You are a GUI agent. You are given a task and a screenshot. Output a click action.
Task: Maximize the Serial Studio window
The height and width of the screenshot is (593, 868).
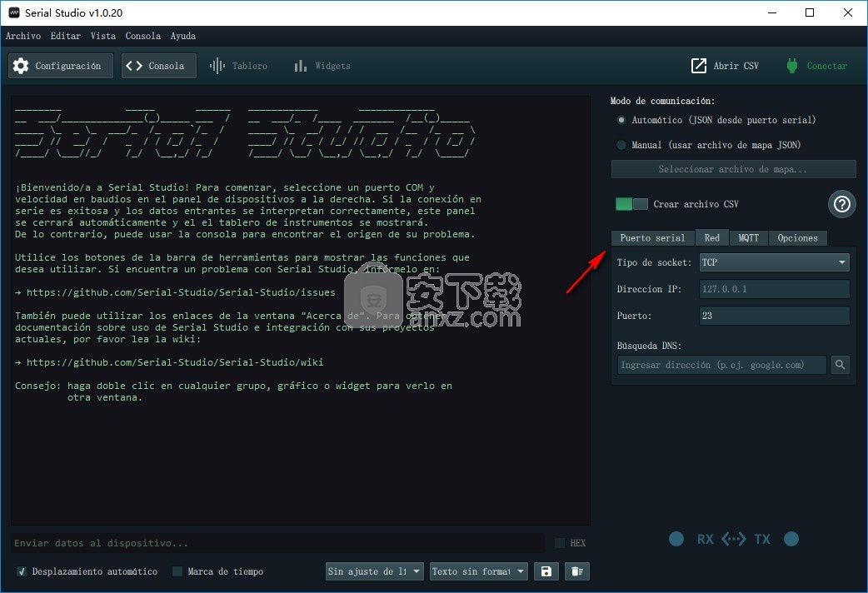[x=810, y=12]
